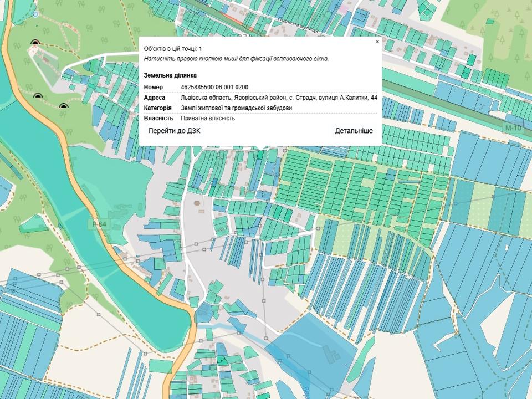
Task: Open the 'Перейти до ДЗК' link
Action: (x=174, y=131)
